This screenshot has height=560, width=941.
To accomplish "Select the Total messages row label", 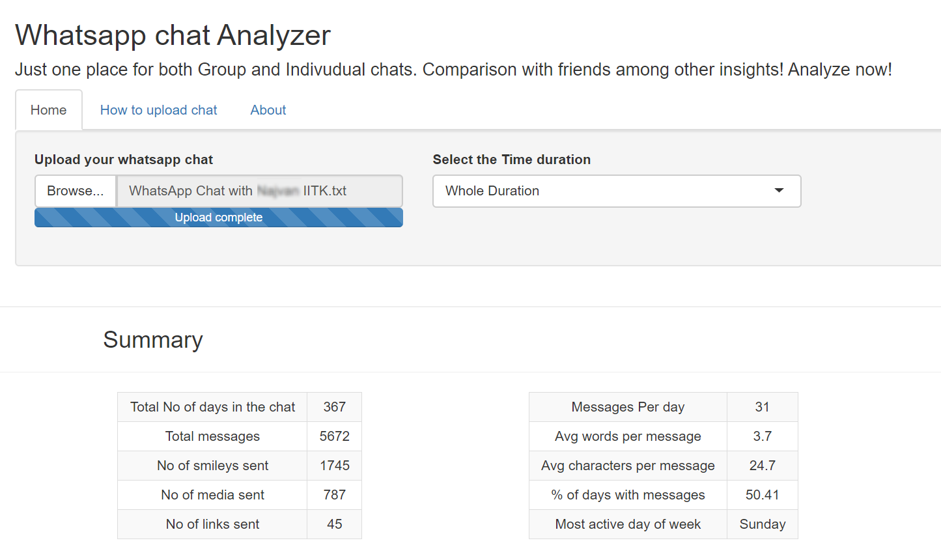I will tap(212, 436).
